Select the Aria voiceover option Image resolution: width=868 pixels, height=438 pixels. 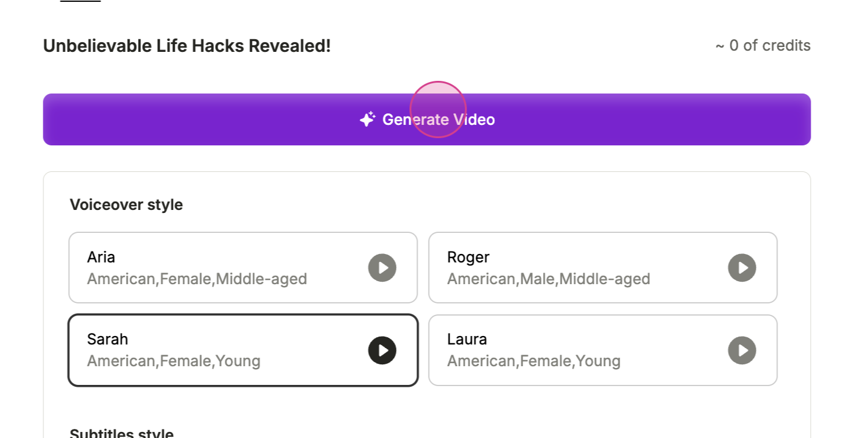pyautogui.click(x=243, y=268)
